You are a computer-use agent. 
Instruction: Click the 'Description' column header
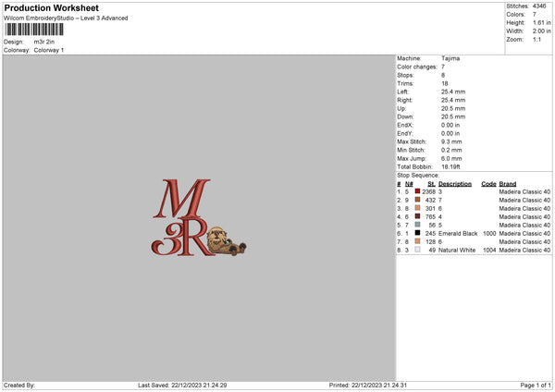click(x=455, y=184)
